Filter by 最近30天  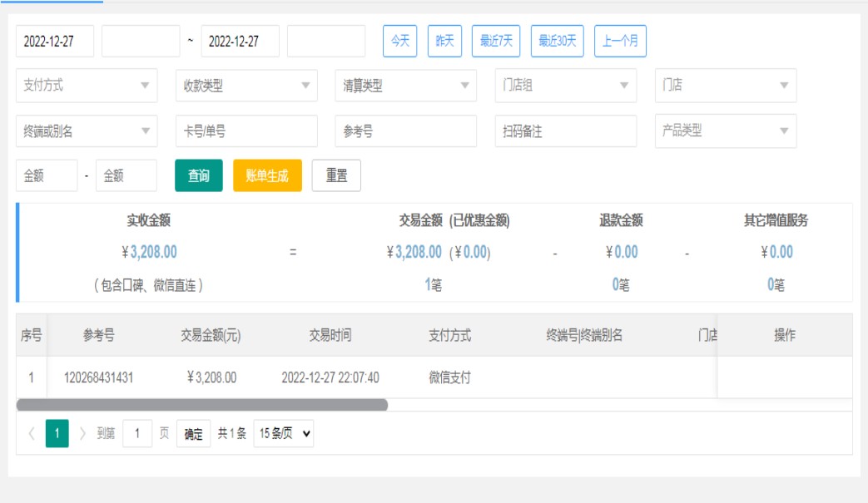557,41
